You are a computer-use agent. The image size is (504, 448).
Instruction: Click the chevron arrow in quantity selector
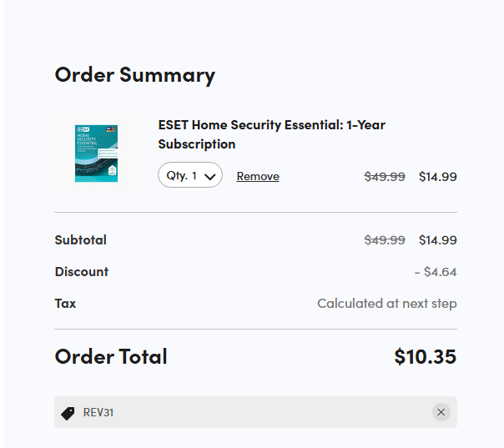point(210,176)
